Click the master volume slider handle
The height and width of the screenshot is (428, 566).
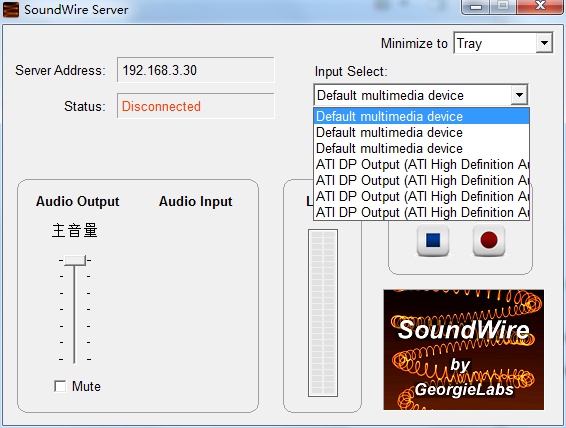click(x=75, y=260)
